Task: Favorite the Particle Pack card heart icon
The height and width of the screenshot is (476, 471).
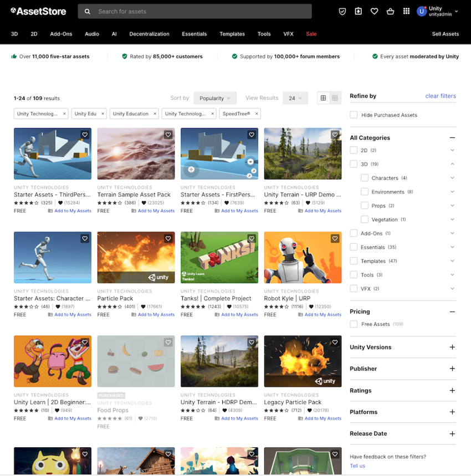Action: 168,238
